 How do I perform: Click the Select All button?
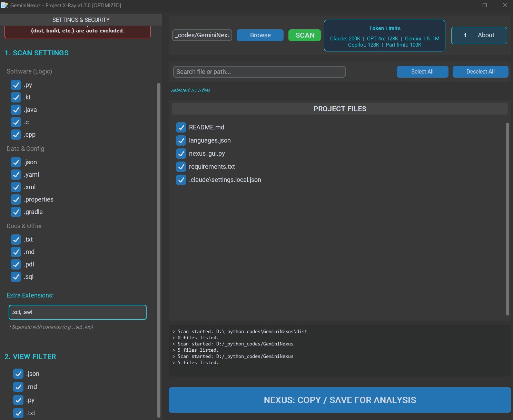422,72
